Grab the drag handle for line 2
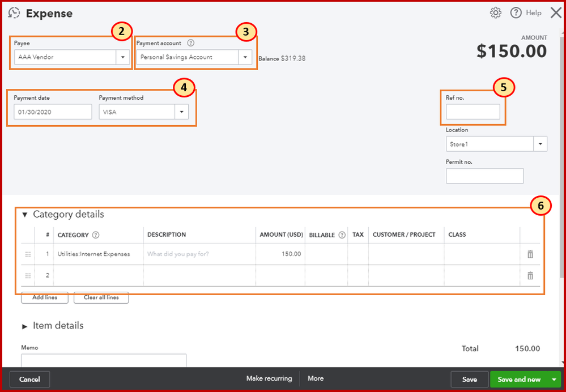This screenshot has height=392, width=566. coord(28,276)
